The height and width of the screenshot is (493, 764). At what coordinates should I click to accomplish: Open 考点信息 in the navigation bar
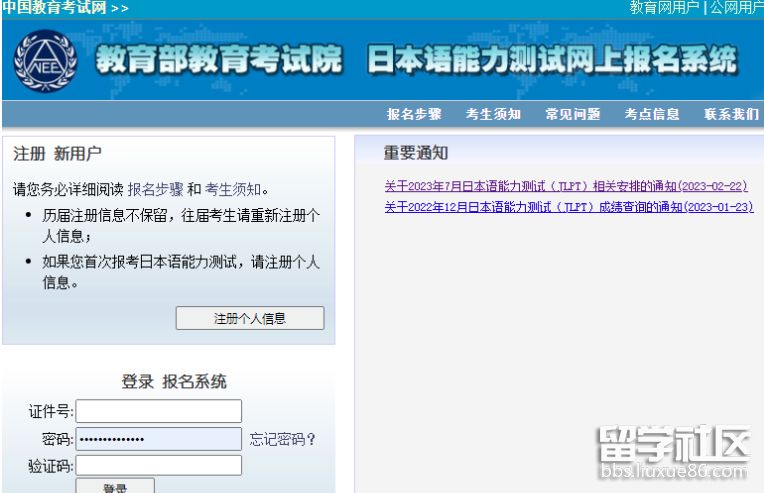tap(652, 114)
